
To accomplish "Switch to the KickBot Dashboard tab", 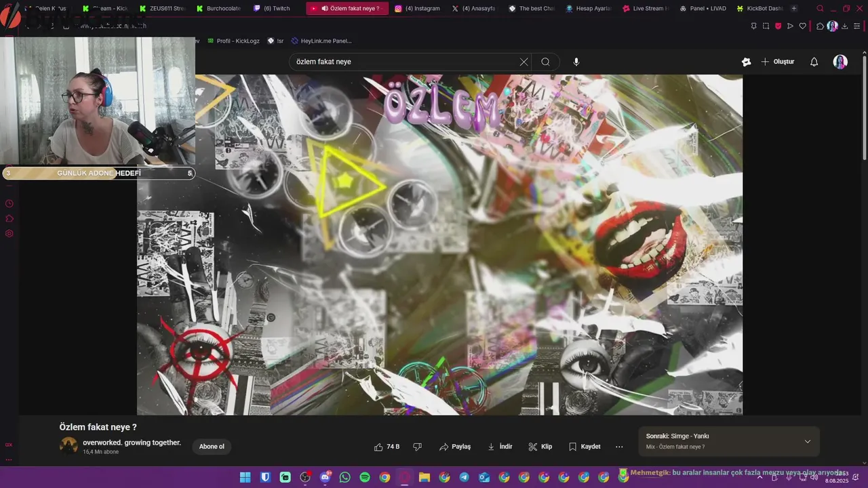I will [759, 8].
